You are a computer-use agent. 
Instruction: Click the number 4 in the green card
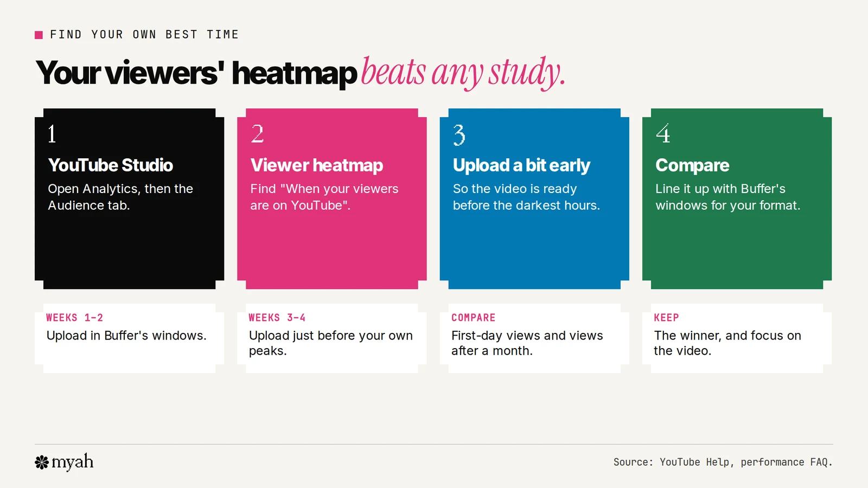[663, 134]
